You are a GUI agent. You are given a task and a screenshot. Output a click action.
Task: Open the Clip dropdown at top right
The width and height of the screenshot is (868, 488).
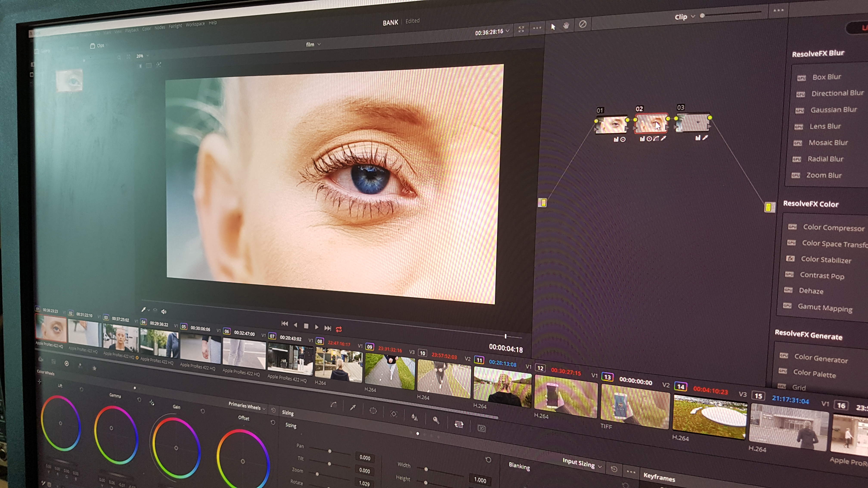pyautogui.click(x=684, y=17)
